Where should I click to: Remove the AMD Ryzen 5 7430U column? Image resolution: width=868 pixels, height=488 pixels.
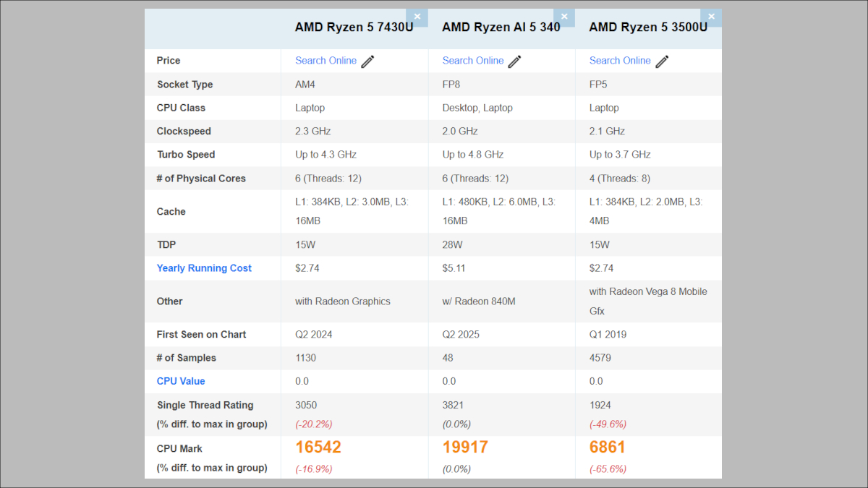[417, 17]
